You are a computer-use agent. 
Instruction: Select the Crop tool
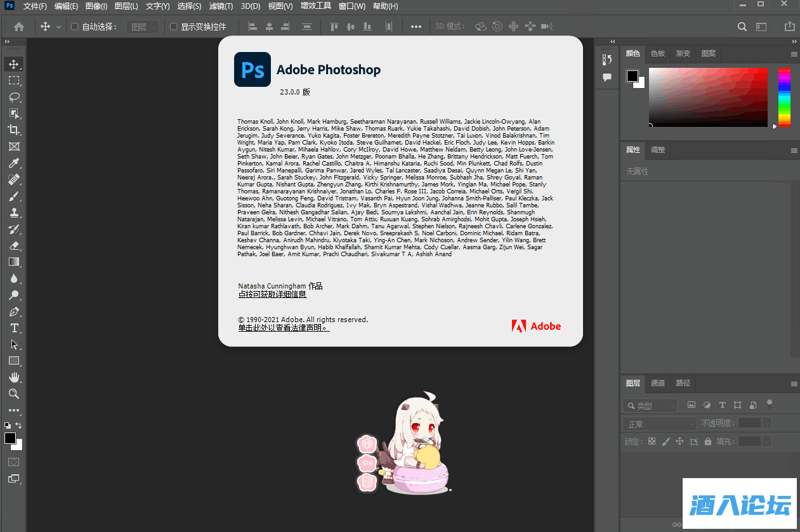[14, 130]
